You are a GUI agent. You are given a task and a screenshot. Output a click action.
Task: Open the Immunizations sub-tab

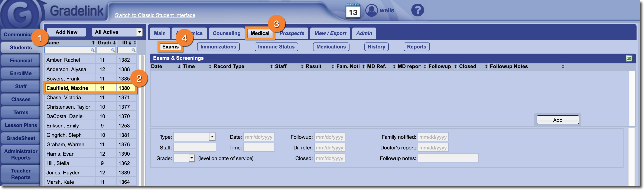tap(218, 47)
